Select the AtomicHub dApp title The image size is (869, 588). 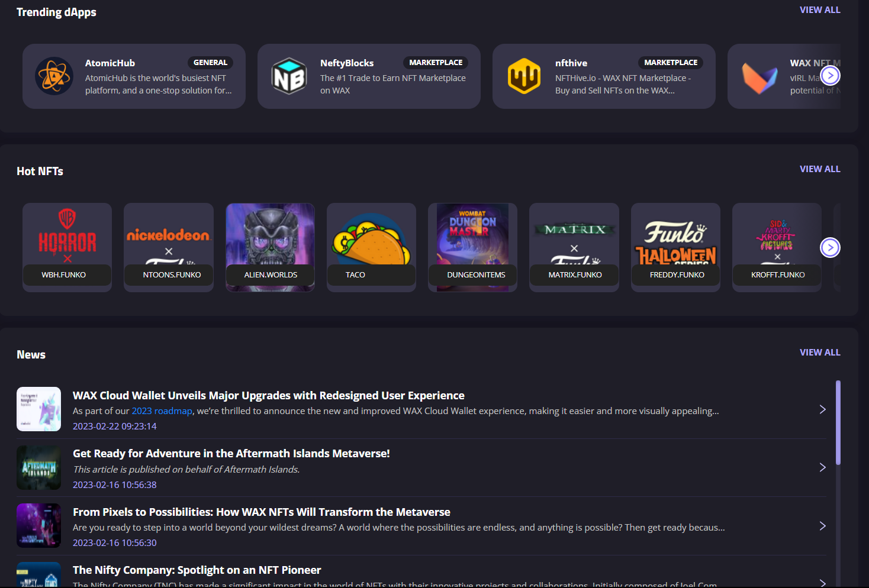[110, 63]
